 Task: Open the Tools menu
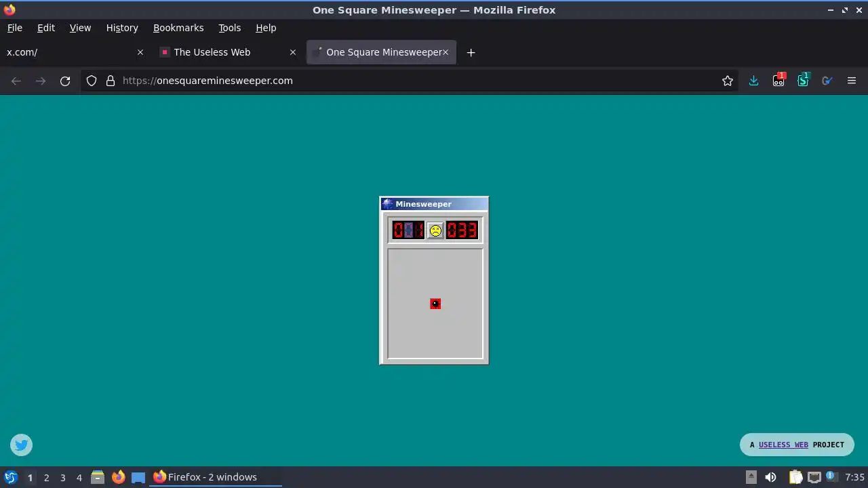tap(230, 28)
